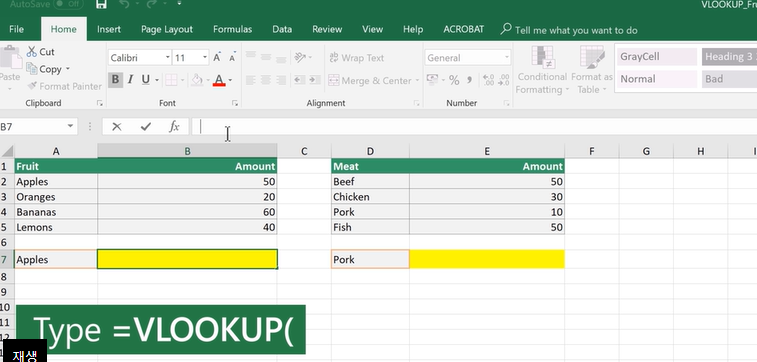Click the Decrease Decimal icon
The width and height of the screenshot is (757, 362).
(x=504, y=80)
